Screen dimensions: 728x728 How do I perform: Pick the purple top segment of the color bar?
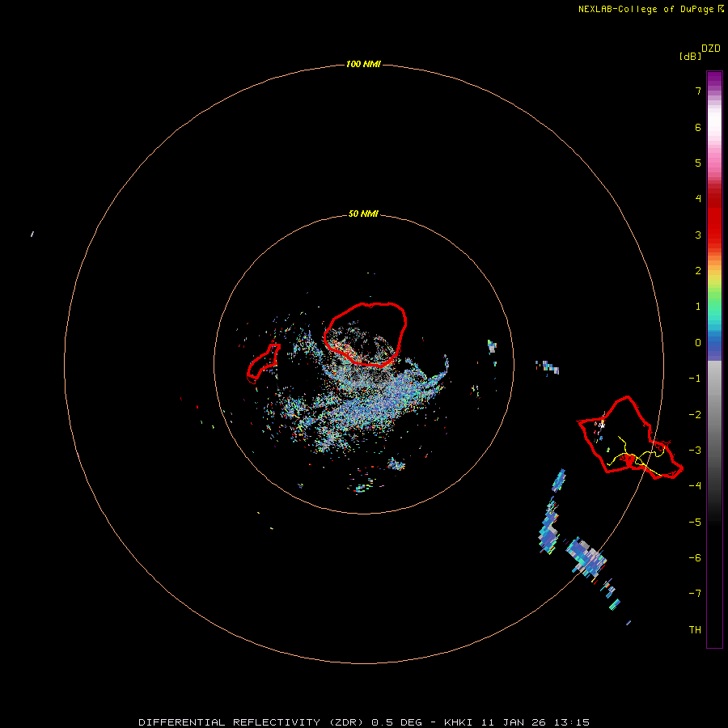point(714,80)
